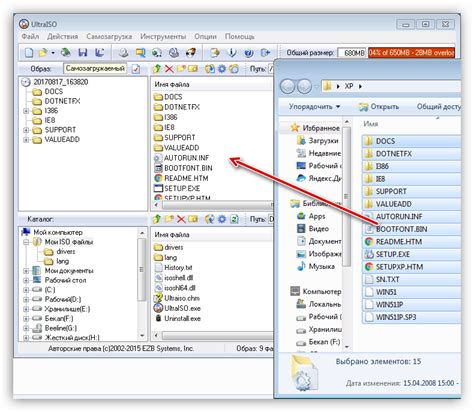Viewport: 474px width, 412px height.
Task: Expand the Хранилище(E:) drive node
Action: pos(26,309)
